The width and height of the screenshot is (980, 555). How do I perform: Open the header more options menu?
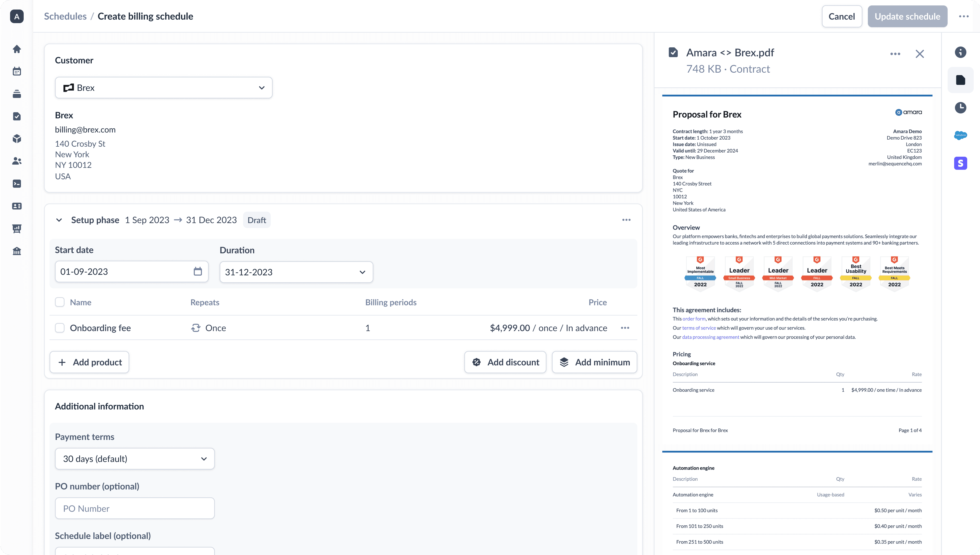coord(964,16)
